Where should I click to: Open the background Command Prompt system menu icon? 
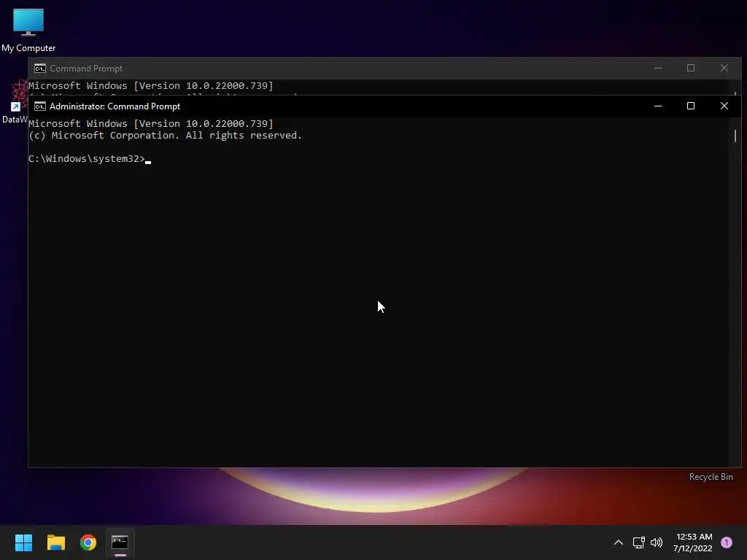[40, 69]
